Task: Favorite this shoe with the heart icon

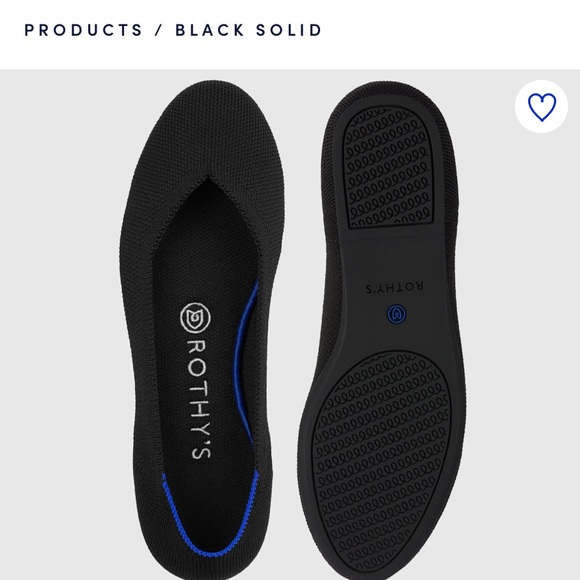Action: (541, 107)
